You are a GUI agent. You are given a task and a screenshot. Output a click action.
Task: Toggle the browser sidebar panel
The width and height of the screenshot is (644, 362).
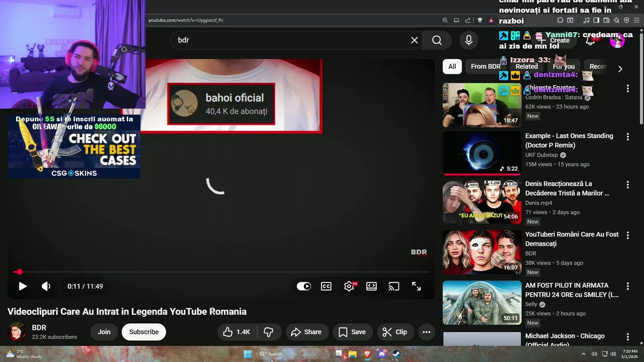coord(596,20)
